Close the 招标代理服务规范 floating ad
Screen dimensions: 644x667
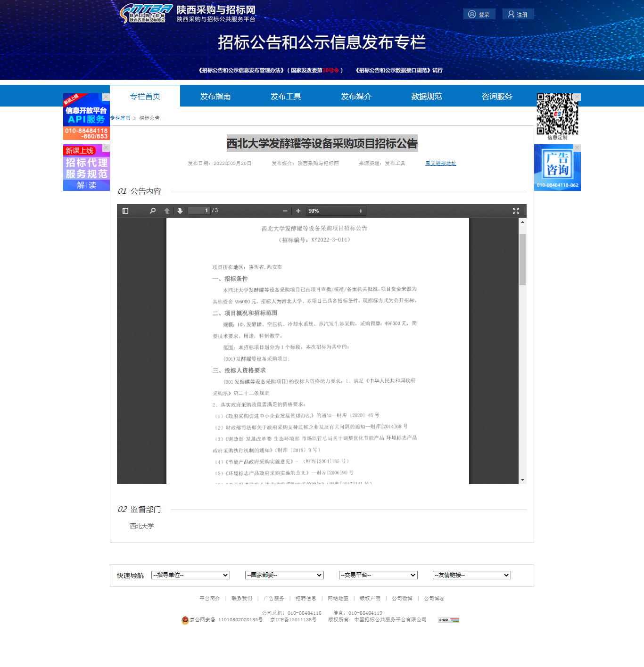click(106, 148)
